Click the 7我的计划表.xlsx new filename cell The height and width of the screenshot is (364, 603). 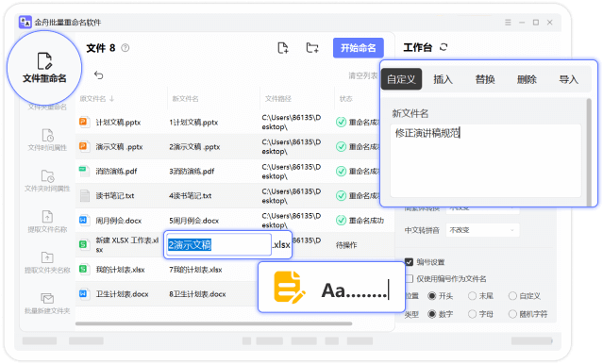click(195, 270)
